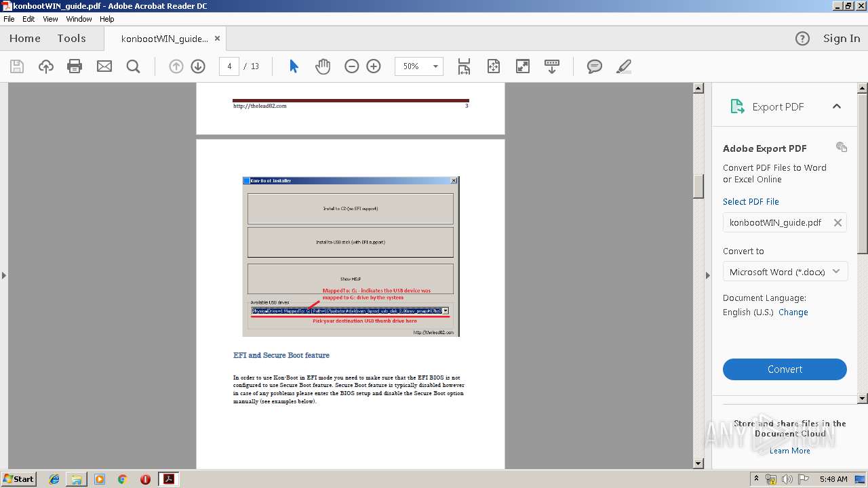Close the konbootWIN_guide tab

(217, 39)
